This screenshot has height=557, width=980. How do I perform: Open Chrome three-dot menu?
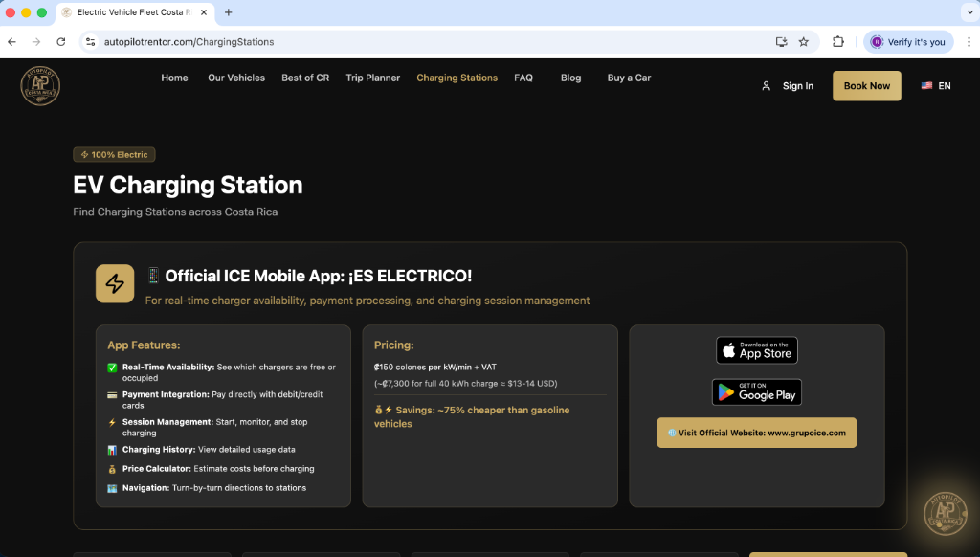tap(969, 42)
